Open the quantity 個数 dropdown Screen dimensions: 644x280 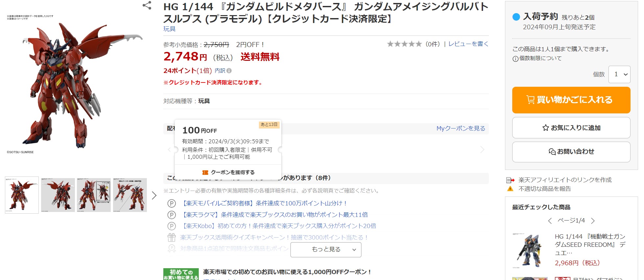click(619, 74)
